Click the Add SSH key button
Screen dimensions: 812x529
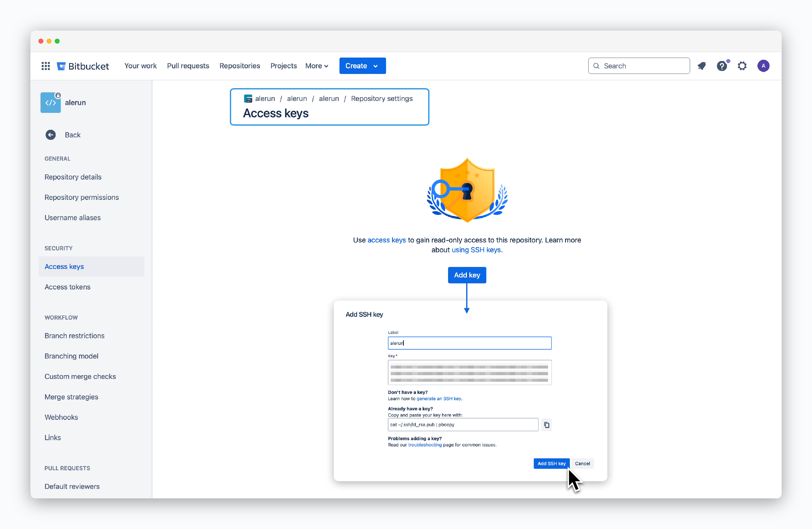click(x=551, y=464)
